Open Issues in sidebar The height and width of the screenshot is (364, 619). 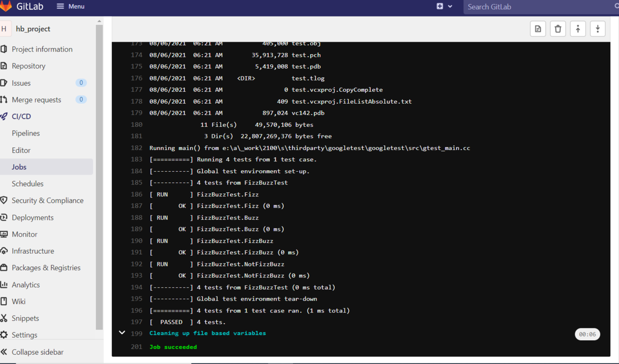tap(21, 83)
